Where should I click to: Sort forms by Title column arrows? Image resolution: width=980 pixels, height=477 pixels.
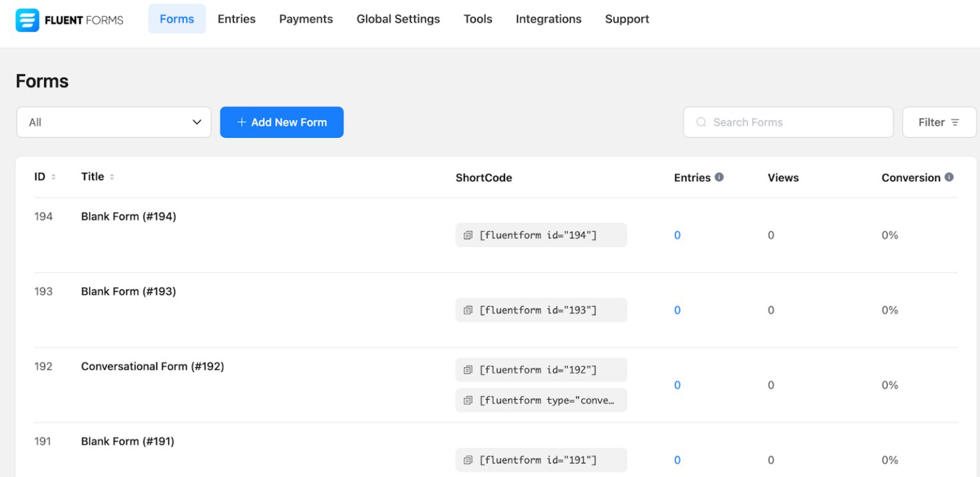112,177
